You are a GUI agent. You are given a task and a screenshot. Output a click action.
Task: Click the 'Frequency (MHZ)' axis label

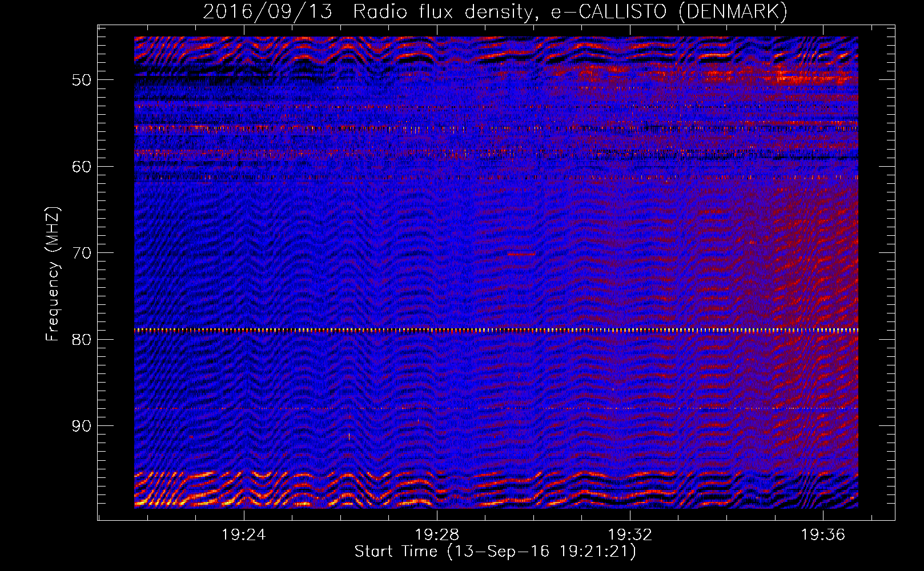pyautogui.click(x=53, y=274)
